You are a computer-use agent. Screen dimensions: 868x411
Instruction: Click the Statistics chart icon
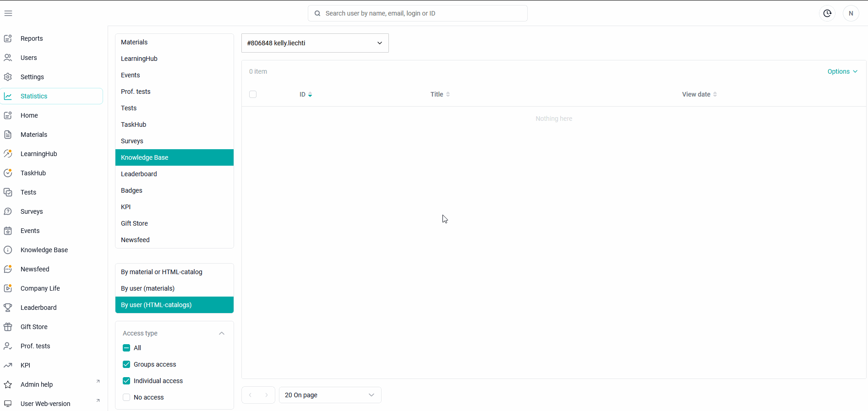8,96
